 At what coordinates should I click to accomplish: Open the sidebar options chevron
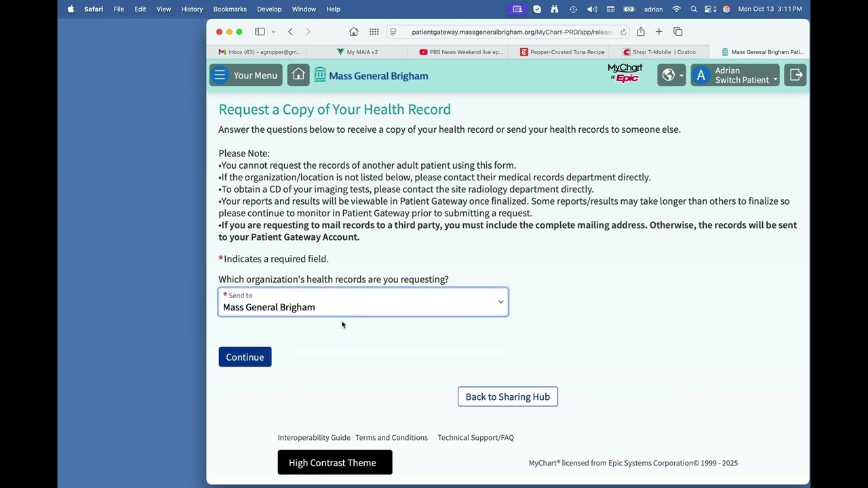pos(273,32)
